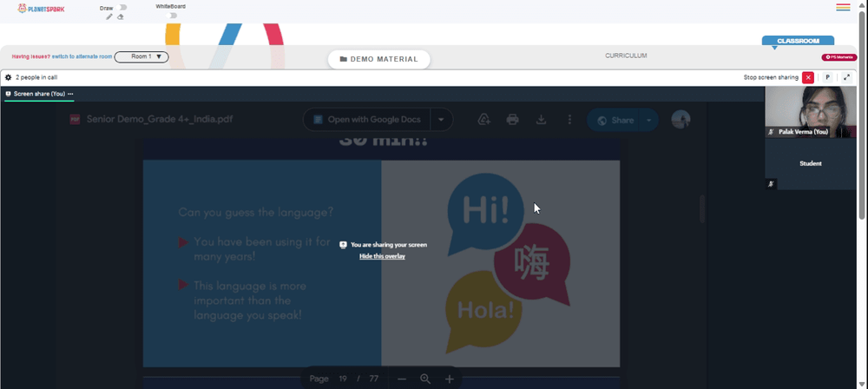Click the red PDF file icon
Viewport: 868px width, 389px height.
75,119
